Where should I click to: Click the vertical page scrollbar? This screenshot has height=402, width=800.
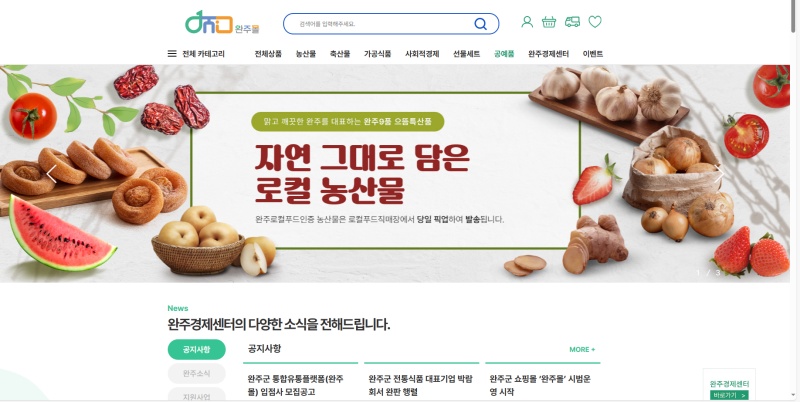point(795,201)
